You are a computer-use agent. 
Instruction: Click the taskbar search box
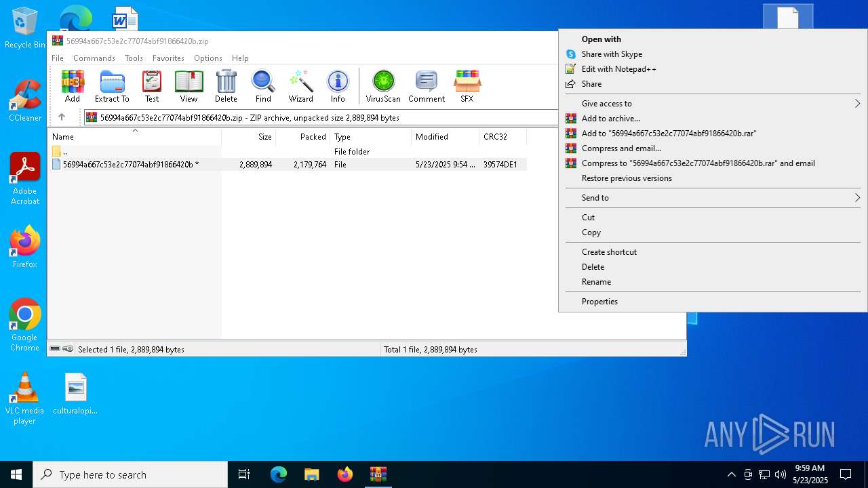click(130, 474)
